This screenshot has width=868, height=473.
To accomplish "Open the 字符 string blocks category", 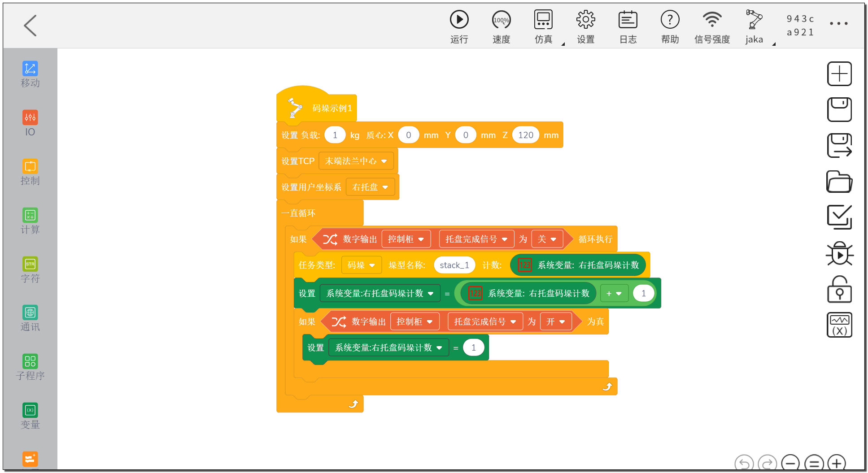I will click(30, 270).
